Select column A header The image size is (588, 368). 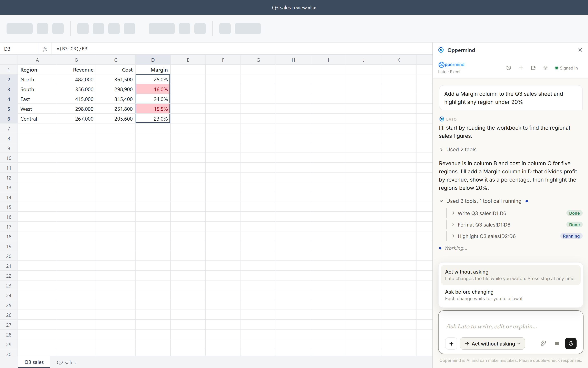37,60
